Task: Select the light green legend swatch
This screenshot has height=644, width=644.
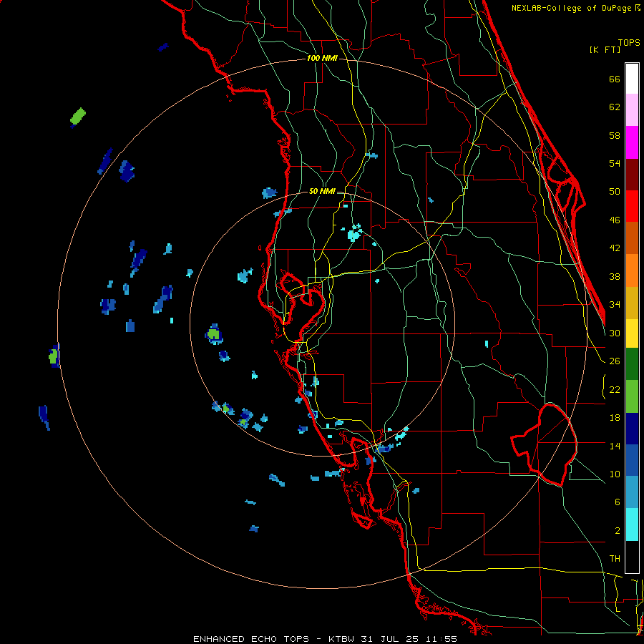Action: (x=632, y=396)
